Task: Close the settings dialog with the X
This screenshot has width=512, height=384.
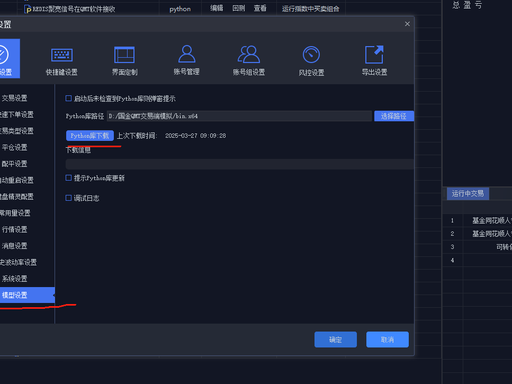Action: (x=407, y=24)
